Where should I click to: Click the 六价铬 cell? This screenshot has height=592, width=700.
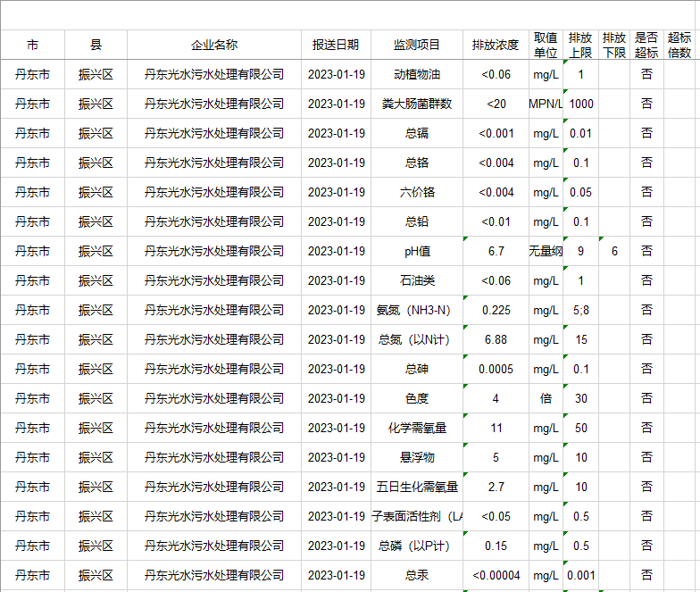tap(417, 192)
